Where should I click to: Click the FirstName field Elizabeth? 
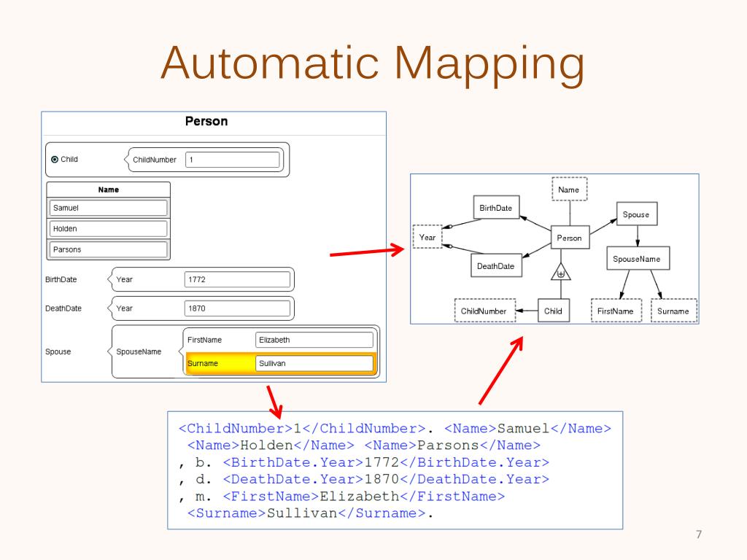coord(314,340)
